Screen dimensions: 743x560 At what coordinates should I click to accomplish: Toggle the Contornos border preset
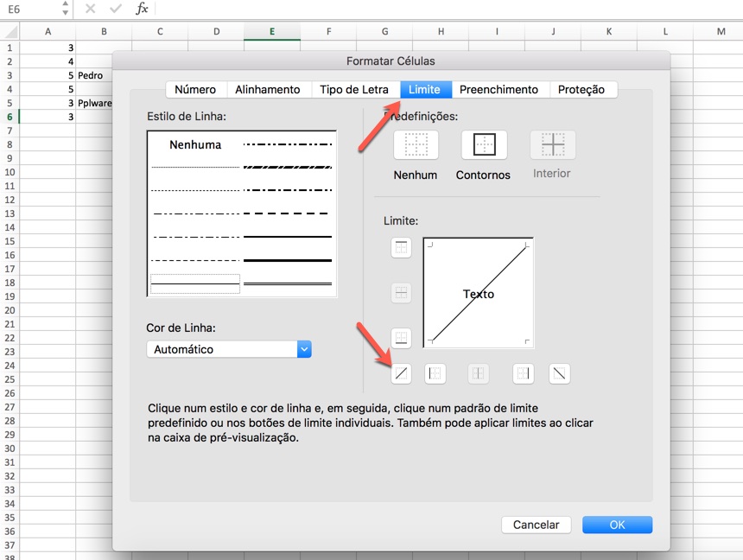tap(483, 144)
